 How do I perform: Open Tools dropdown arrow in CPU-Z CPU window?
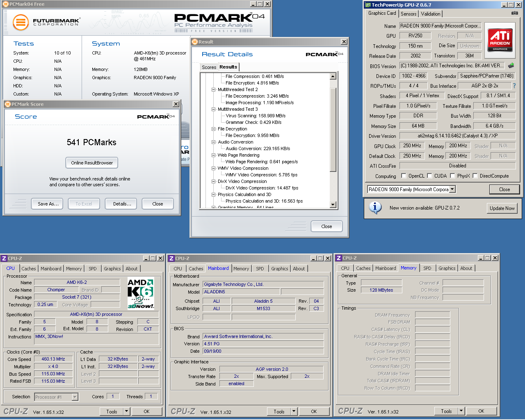tap(126, 411)
